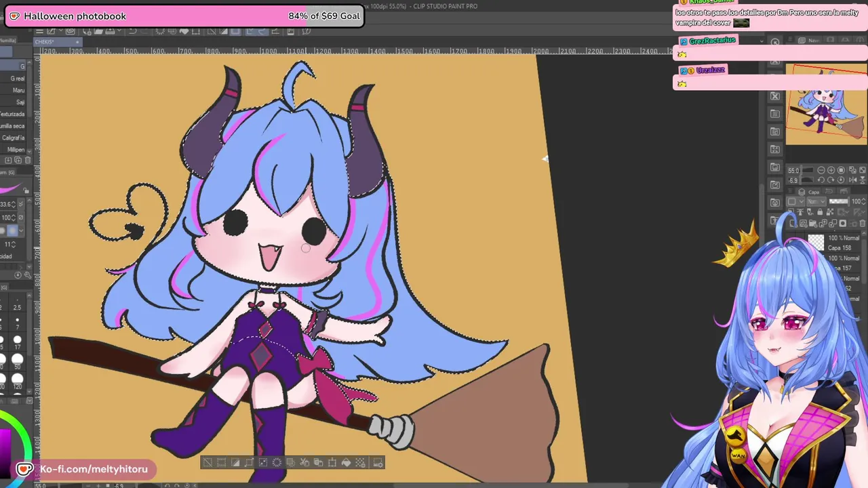
Task: Toggle Snap to special ruler in command bar
Action: pyautogui.click(x=263, y=31)
